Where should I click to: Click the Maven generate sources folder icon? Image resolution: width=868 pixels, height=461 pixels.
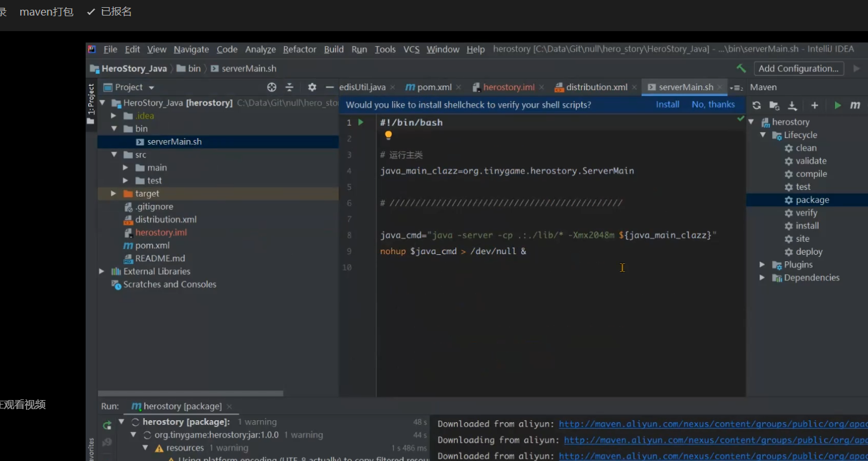tap(774, 105)
